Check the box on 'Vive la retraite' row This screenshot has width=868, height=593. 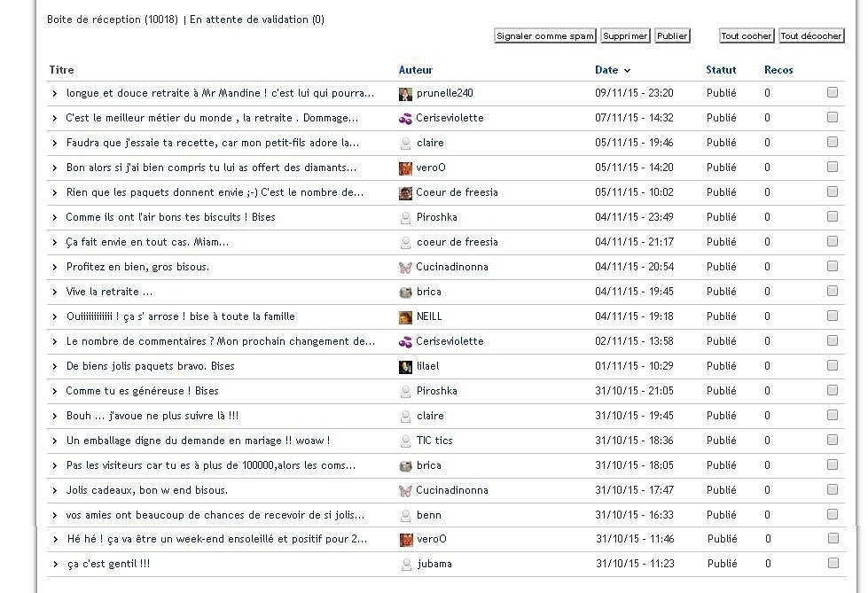832,292
